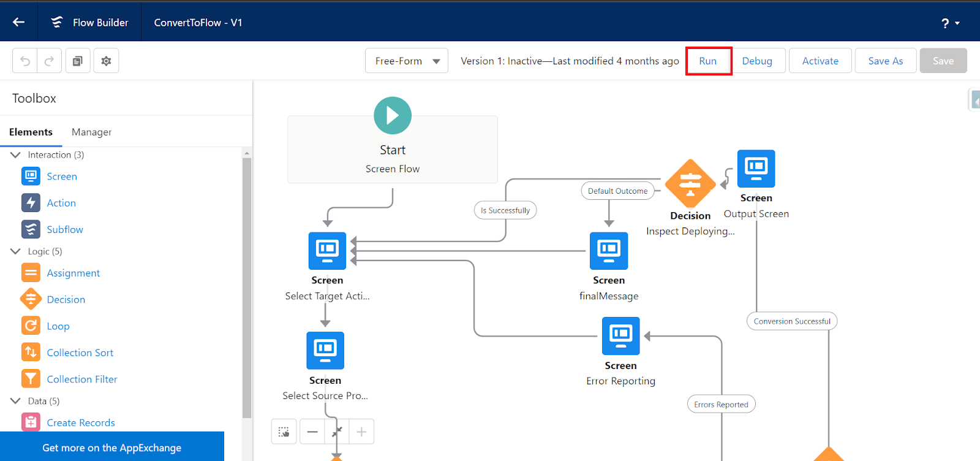Click the Conversion Successful connector label
The height and width of the screenshot is (461, 980).
click(x=792, y=321)
